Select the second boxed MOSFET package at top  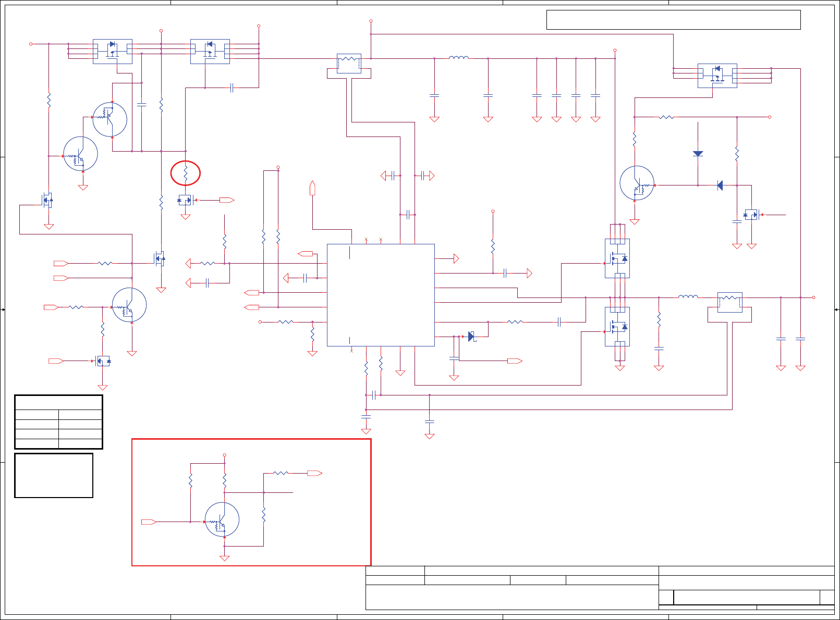pyautogui.click(x=210, y=52)
